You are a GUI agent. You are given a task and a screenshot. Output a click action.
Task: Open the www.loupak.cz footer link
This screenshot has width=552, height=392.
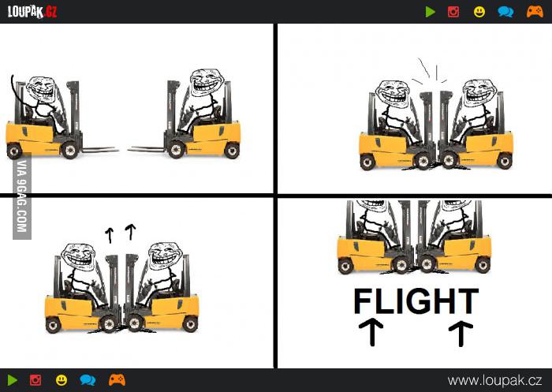coord(494,381)
